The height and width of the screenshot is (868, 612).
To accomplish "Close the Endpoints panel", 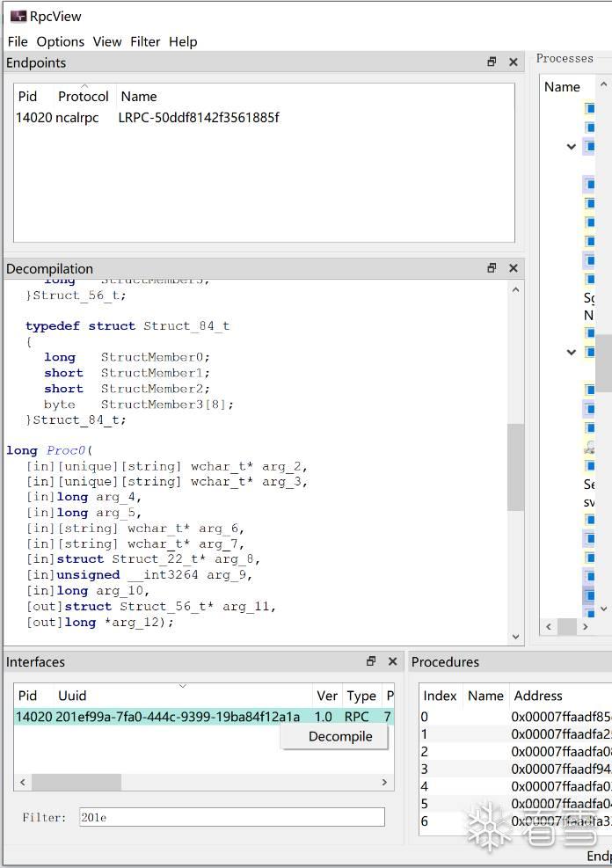I will coord(513,62).
